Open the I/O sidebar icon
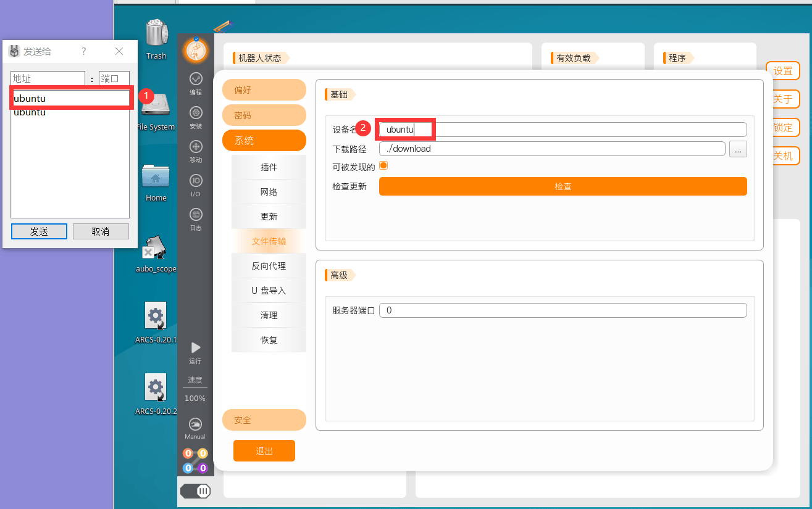This screenshot has height=509, width=812. click(196, 185)
